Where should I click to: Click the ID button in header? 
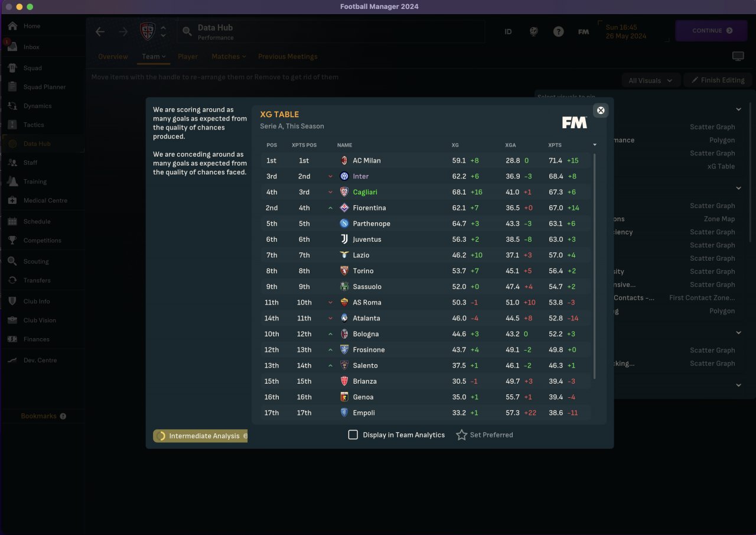[x=508, y=32]
